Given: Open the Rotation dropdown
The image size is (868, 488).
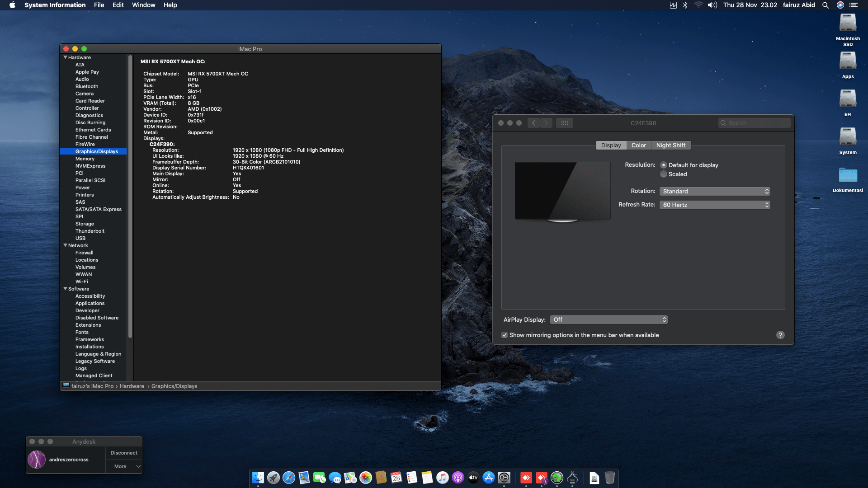Looking at the screenshot, I should click(714, 191).
